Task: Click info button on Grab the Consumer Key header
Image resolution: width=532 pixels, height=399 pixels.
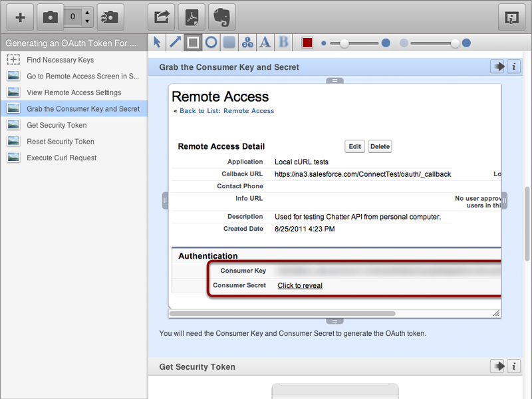Action: [x=513, y=66]
